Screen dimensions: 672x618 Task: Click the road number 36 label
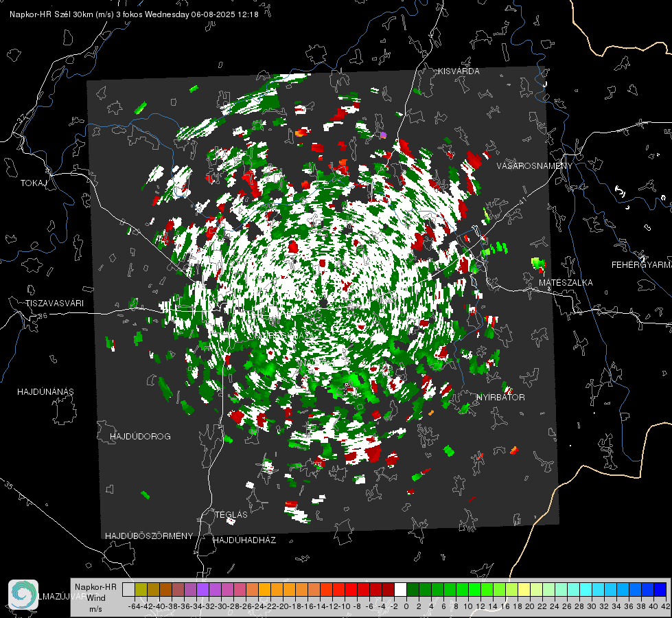(x=43, y=316)
